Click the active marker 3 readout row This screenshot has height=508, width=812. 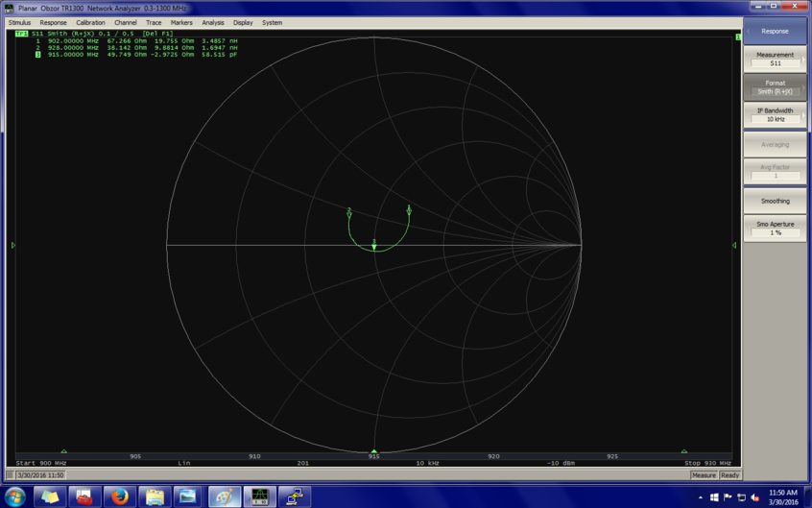(x=134, y=55)
